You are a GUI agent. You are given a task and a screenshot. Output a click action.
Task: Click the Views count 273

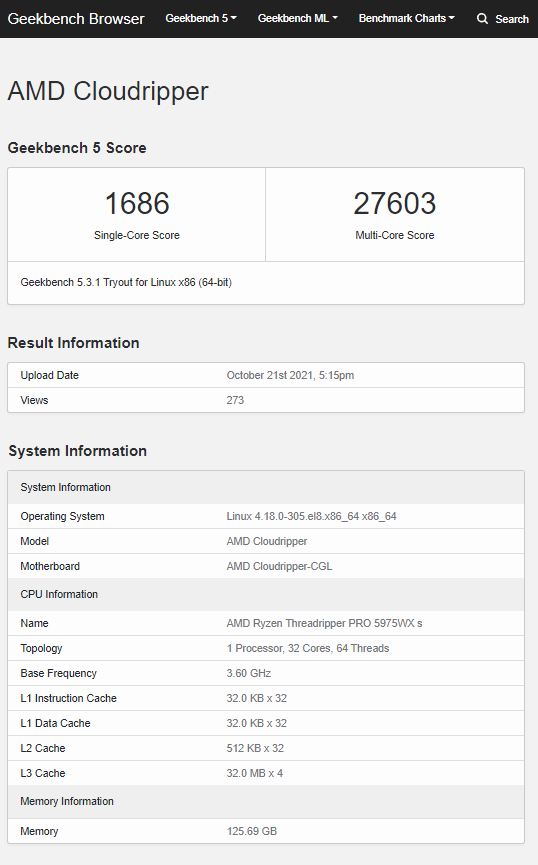[235, 400]
